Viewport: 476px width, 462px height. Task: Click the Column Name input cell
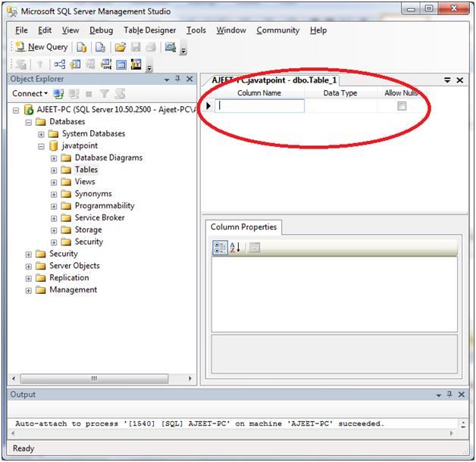(x=259, y=106)
